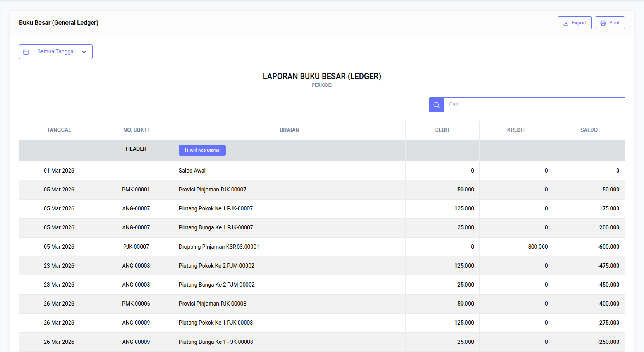Viewport: 644px width, 352px height.
Task: Click the [1101] Kas Utama badge
Action: click(x=202, y=150)
